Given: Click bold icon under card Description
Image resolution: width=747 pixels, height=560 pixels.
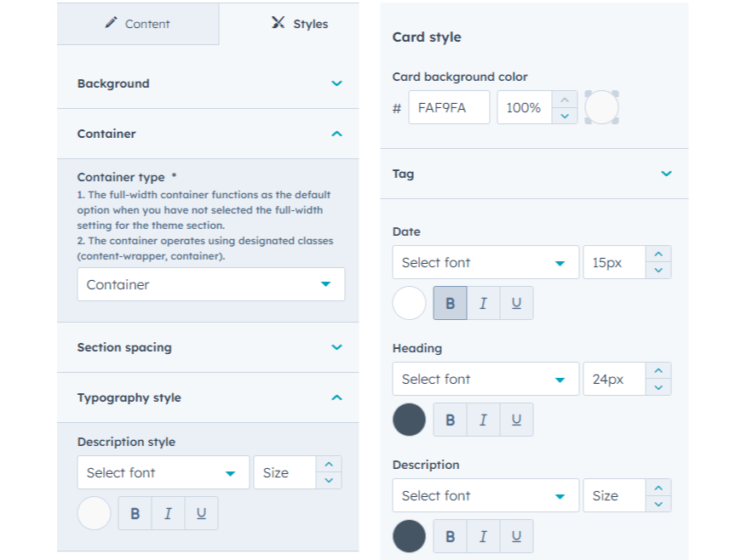Looking at the screenshot, I should [450, 537].
